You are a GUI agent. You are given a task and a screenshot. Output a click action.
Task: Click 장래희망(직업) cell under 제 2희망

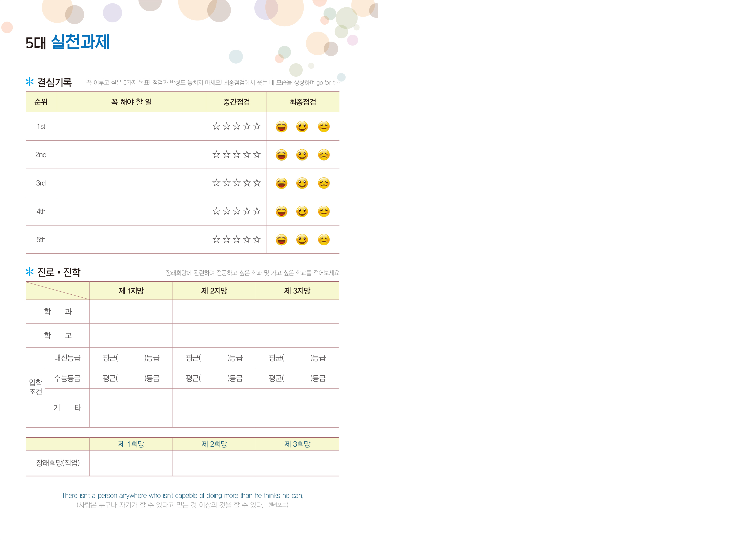[x=214, y=463]
